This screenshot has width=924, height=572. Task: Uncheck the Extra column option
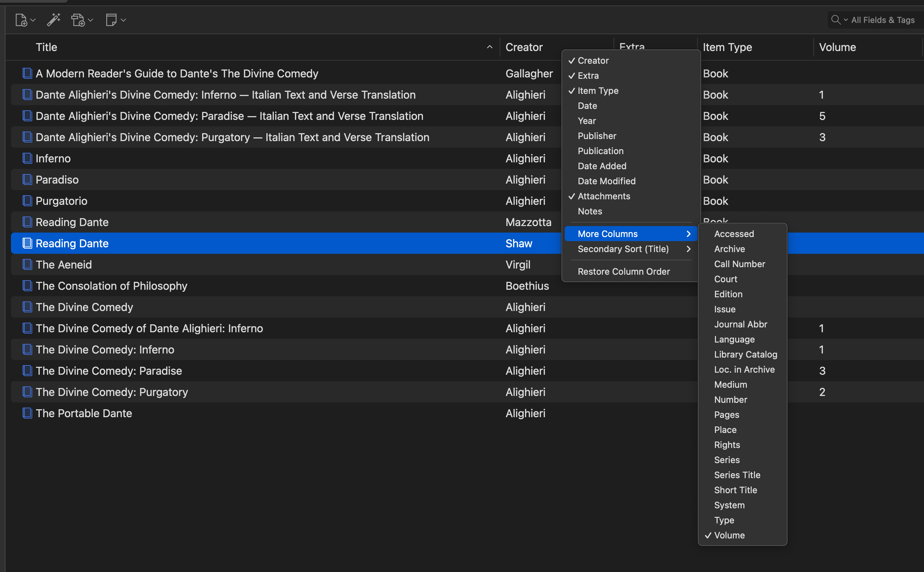pyautogui.click(x=588, y=76)
